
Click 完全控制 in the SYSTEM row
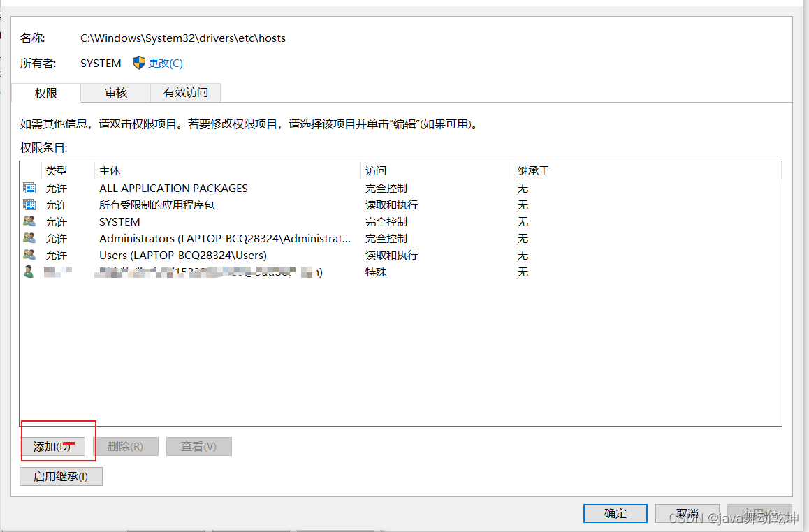[x=386, y=222]
